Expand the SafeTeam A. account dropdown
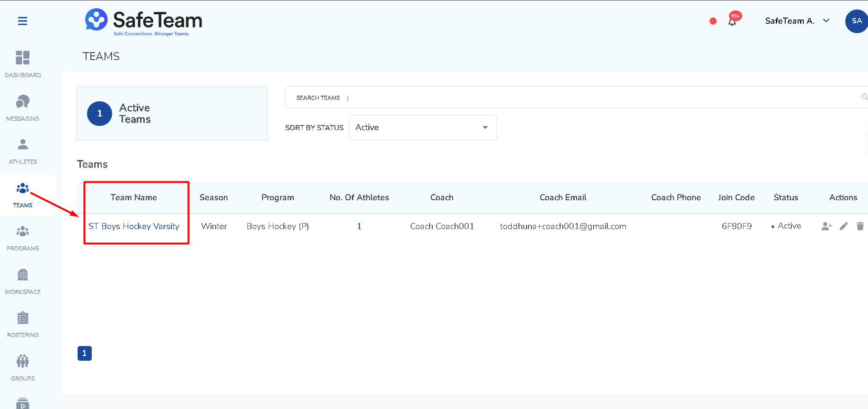Screen dimensions: 868x409 pos(798,21)
